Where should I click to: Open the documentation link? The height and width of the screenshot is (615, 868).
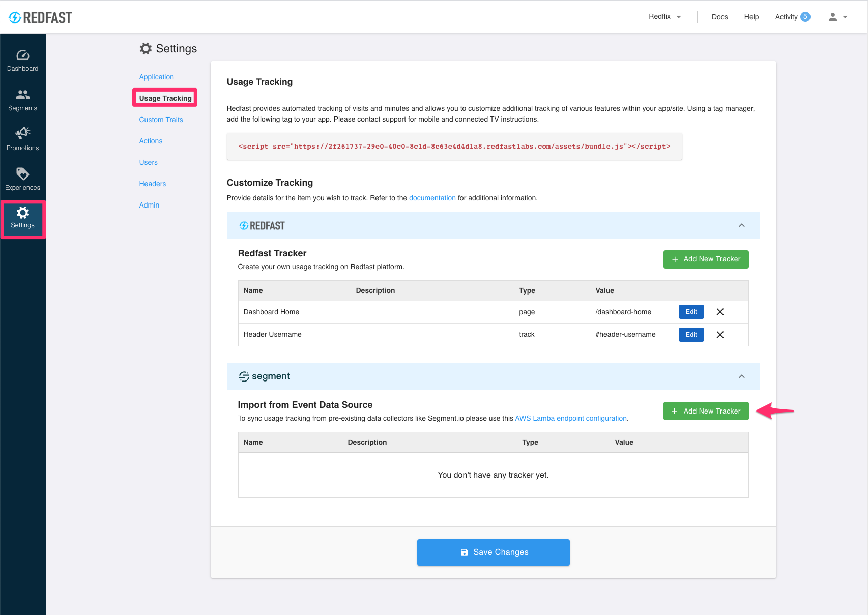[432, 198]
